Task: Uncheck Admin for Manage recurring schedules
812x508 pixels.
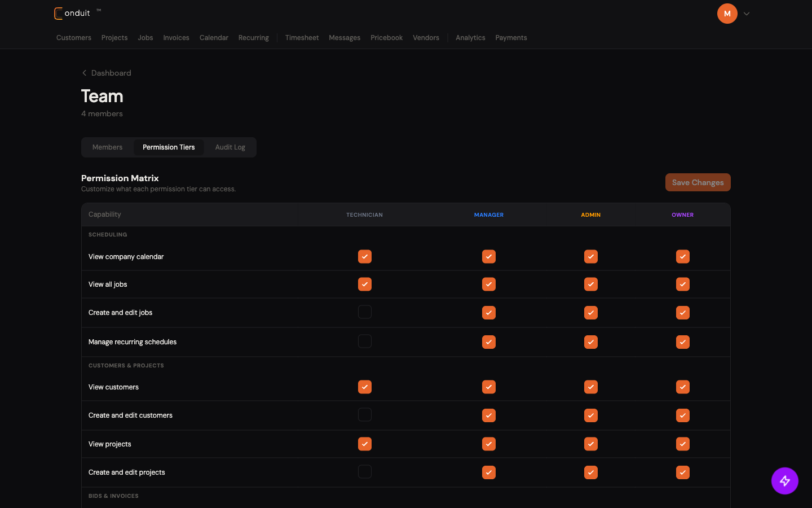Action: click(591, 342)
